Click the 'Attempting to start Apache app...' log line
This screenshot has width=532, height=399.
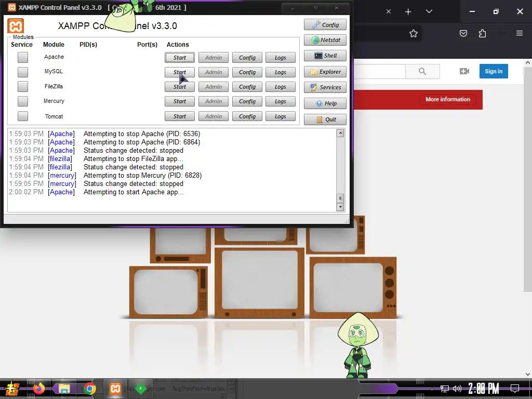click(134, 192)
